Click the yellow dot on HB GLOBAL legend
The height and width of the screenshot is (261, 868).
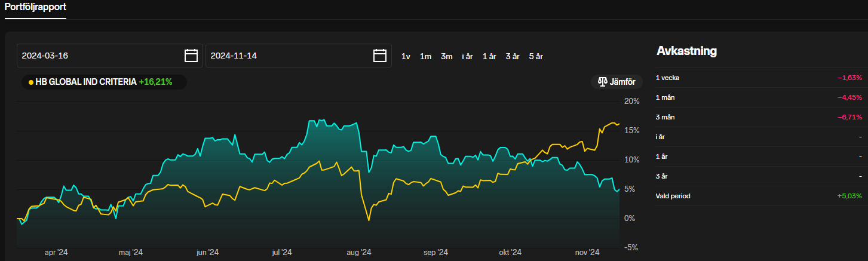tap(31, 82)
